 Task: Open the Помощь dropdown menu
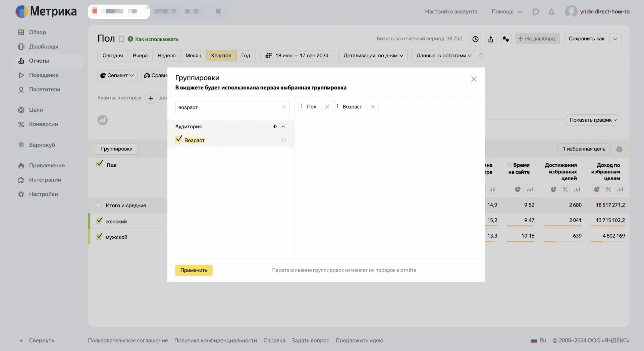[507, 12]
